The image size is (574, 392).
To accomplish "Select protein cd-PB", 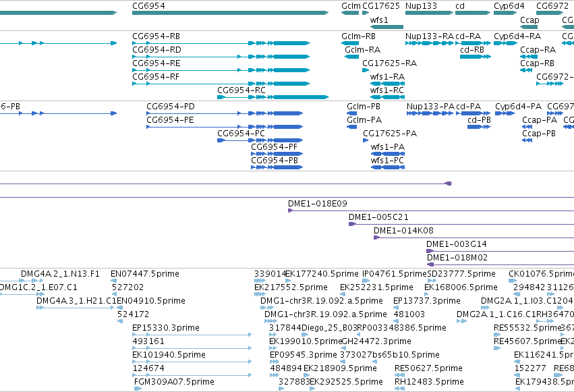I will 479,127.
